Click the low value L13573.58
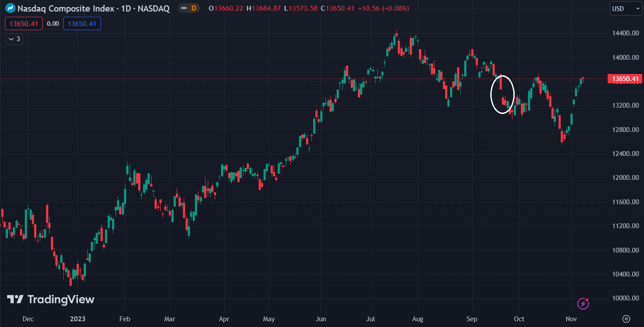The width and height of the screenshot is (644, 327). point(301,8)
